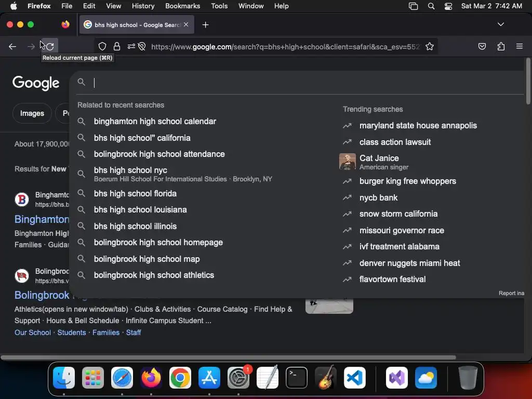This screenshot has height=399, width=532.
Task: Click the Firefox View icon in tab bar
Action: click(x=65, y=24)
